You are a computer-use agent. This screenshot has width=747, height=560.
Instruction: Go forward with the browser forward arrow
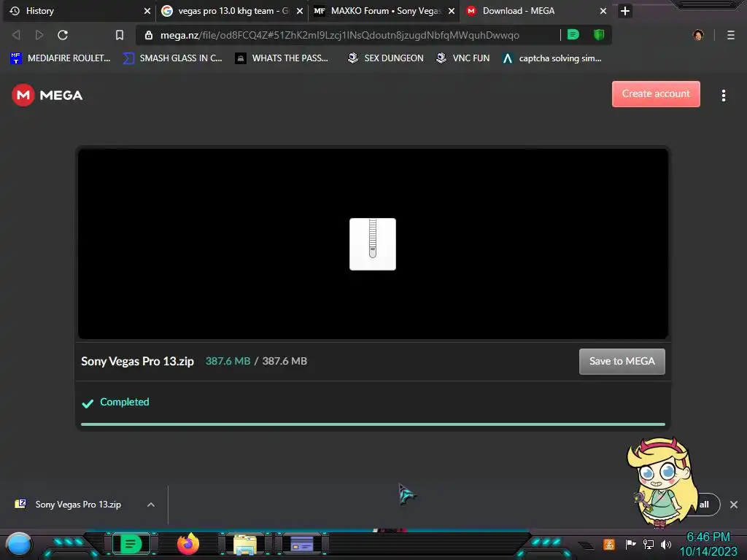click(x=39, y=35)
